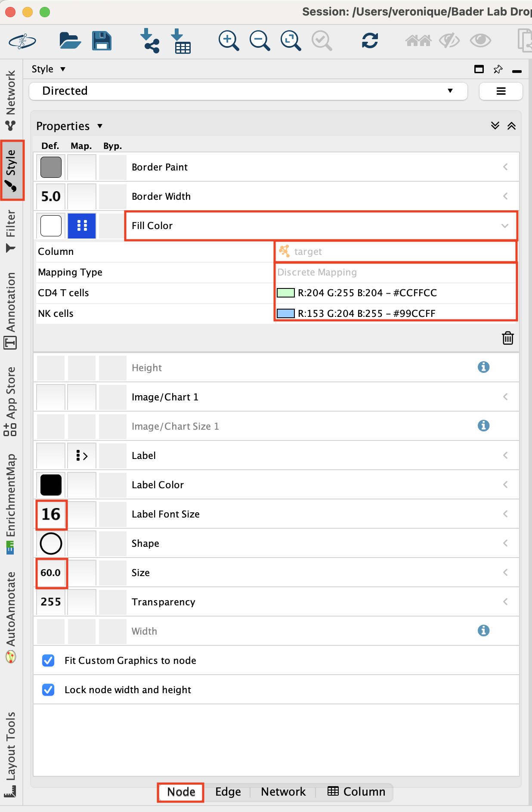
Task: Open the style options hamburger button
Action: tap(501, 91)
